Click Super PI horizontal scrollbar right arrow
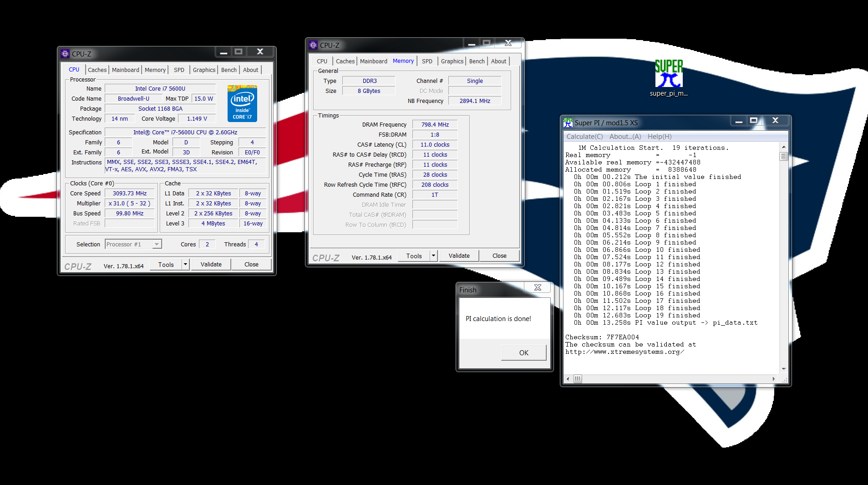 pyautogui.click(x=774, y=378)
